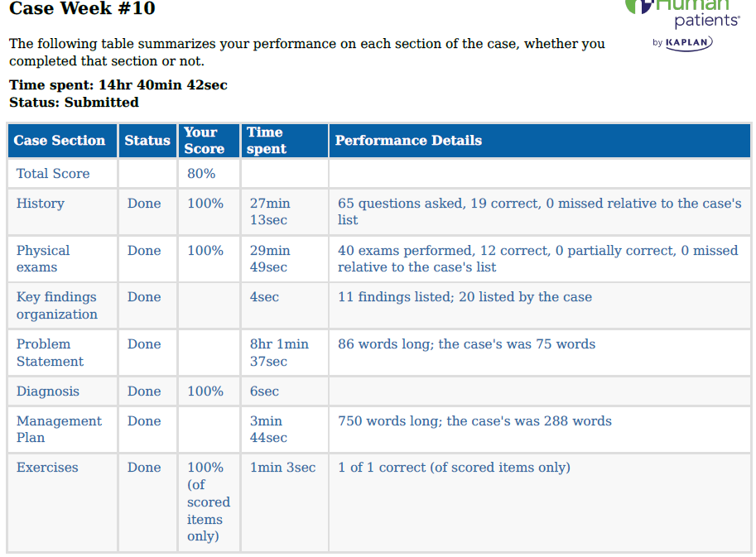The height and width of the screenshot is (557, 756).
Task: Click the 40 exams performed details text
Action: pos(537,259)
